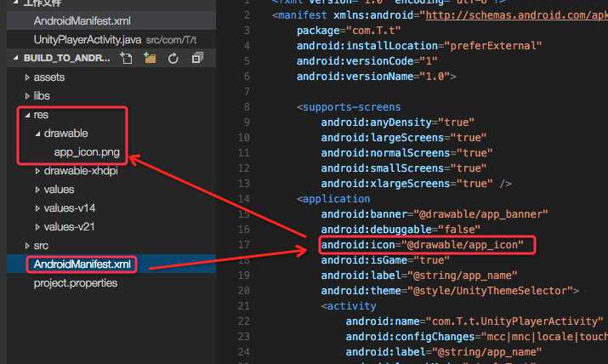Click the activity tag on line 21
608x364 pixels.
pyautogui.click(x=349, y=306)
